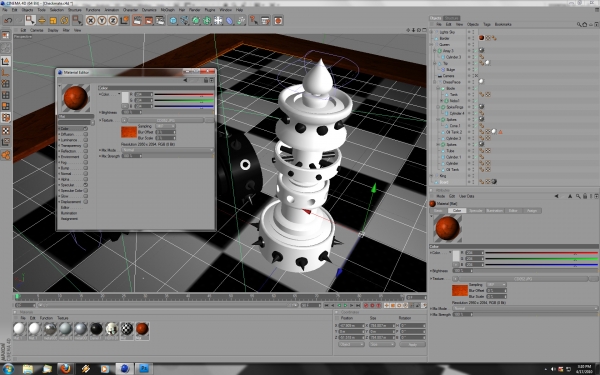Toggle the Y axis lock icon

tap(102, 20)
